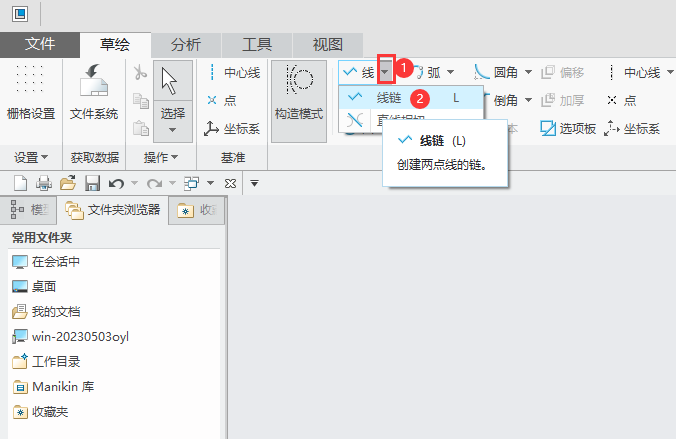Open the Favorites (收藏夹) folder entry

click(41, 412)
